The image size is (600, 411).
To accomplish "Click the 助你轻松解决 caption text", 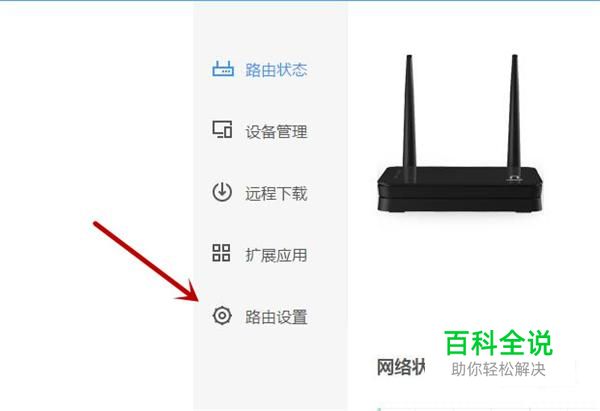I will [x=498, y=369].
